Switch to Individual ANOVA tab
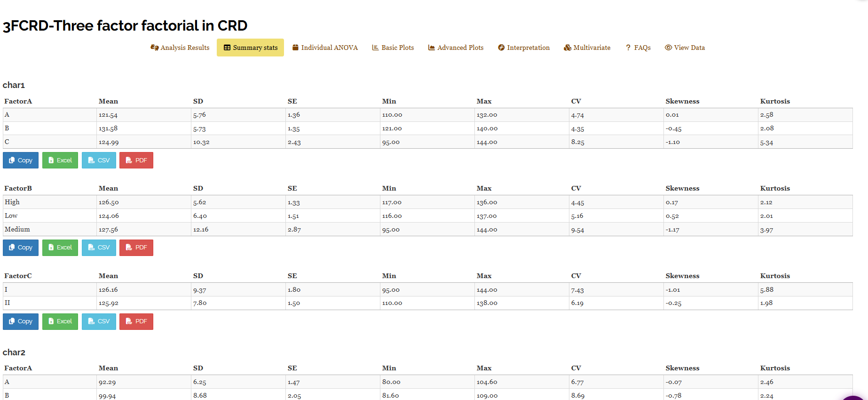 click(325, 48)
